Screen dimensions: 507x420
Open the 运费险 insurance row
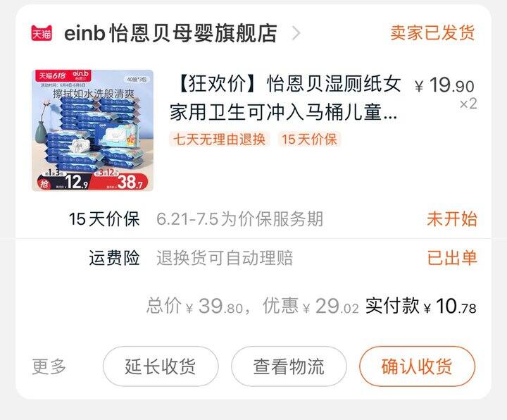pyautogui.click(x=254, y=258)
